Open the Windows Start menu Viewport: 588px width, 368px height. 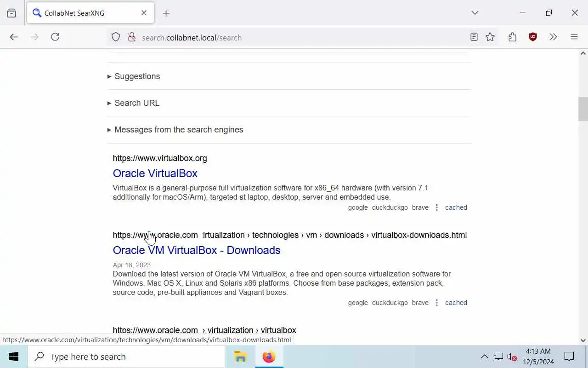pos(14,356)
